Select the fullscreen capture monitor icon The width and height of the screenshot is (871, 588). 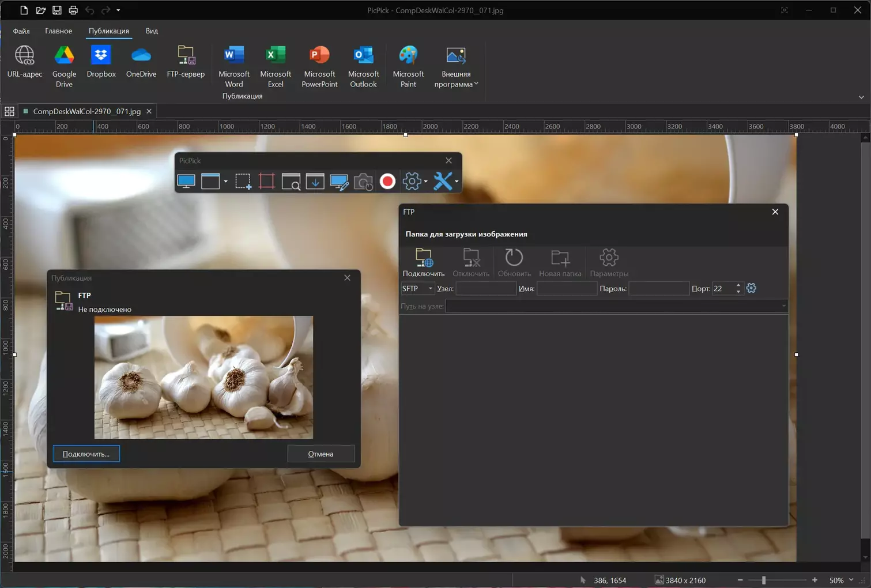(186, 182)
